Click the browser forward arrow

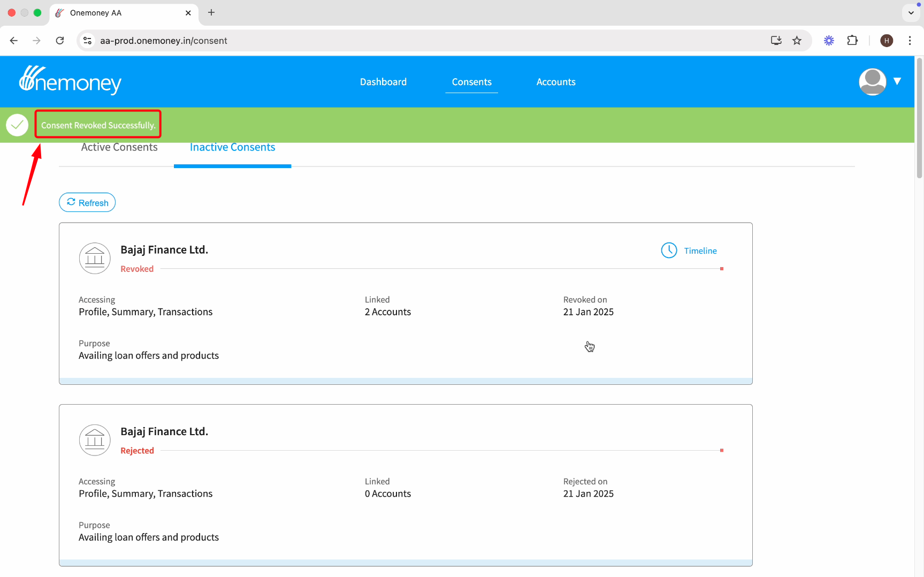point(36,41)
